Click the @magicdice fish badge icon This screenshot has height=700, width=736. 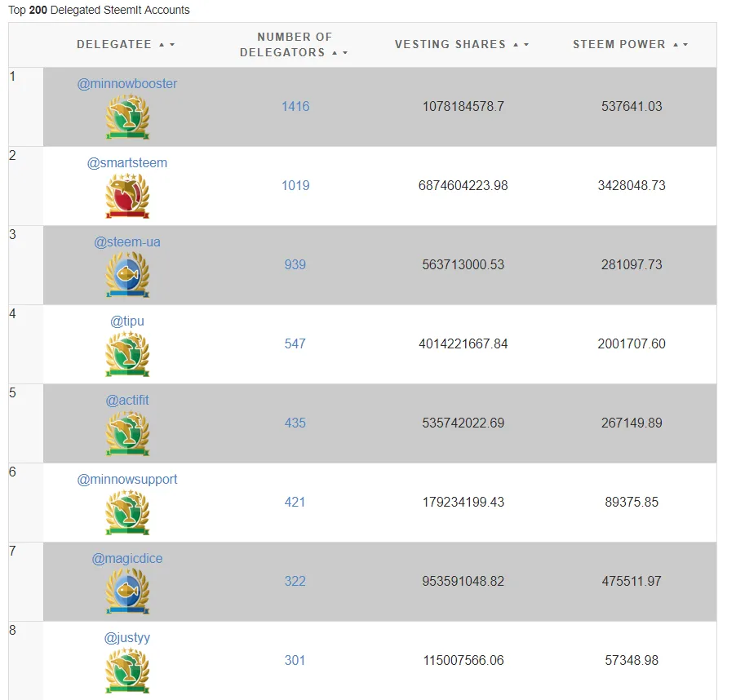(127, 591)
